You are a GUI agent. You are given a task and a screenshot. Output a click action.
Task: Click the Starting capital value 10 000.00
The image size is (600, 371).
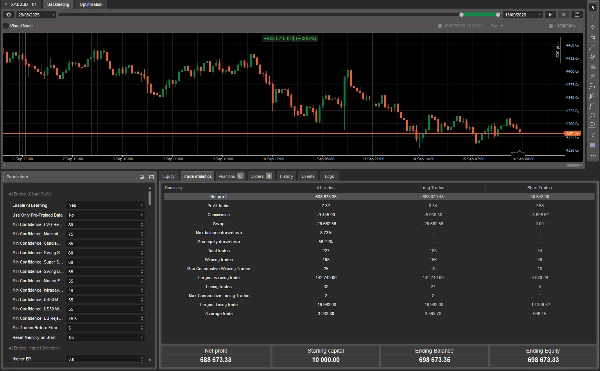click(x=326, y=360)
